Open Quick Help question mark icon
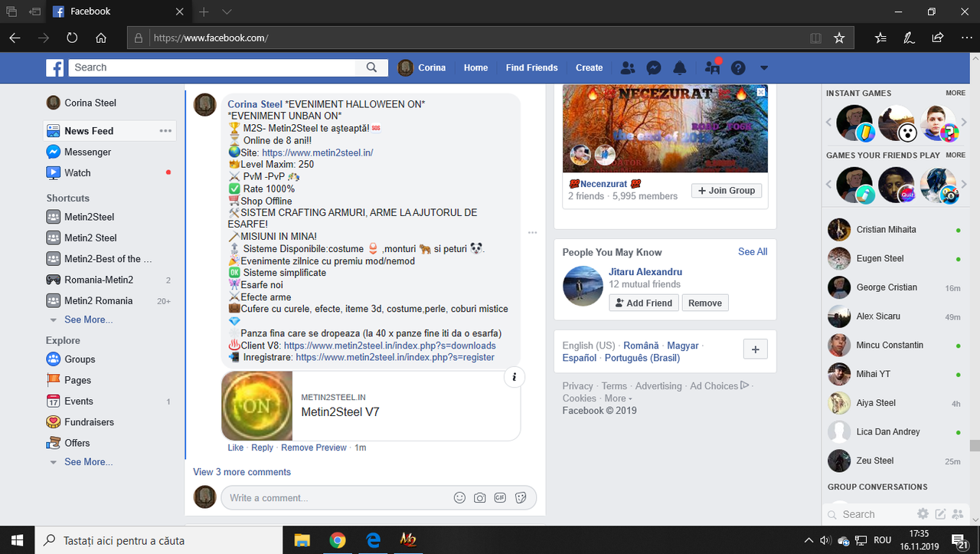980x554 pixels. (738, 67)
